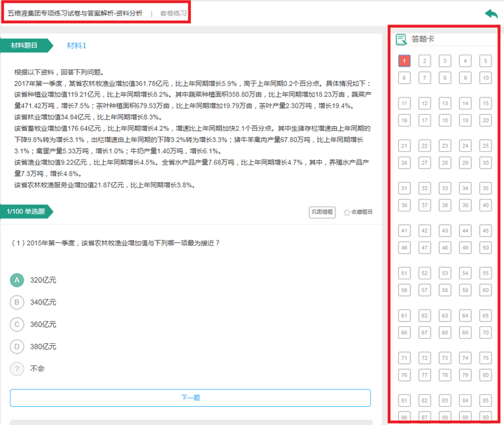Click the answer card icon beside 答题卡
The width and height of the screenshot is (504, 425).
click(x=401, y=39)
